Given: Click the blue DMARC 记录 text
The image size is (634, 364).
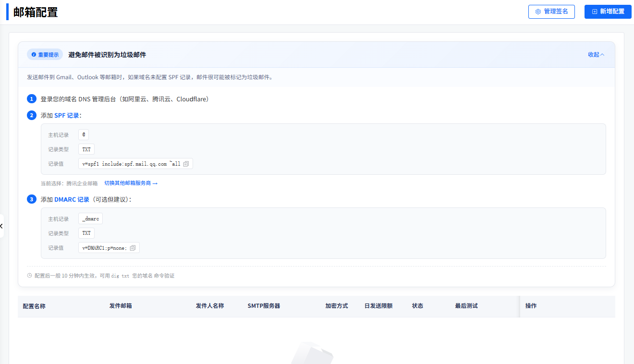Looking at the screenshot, I should tap(72, 199).
